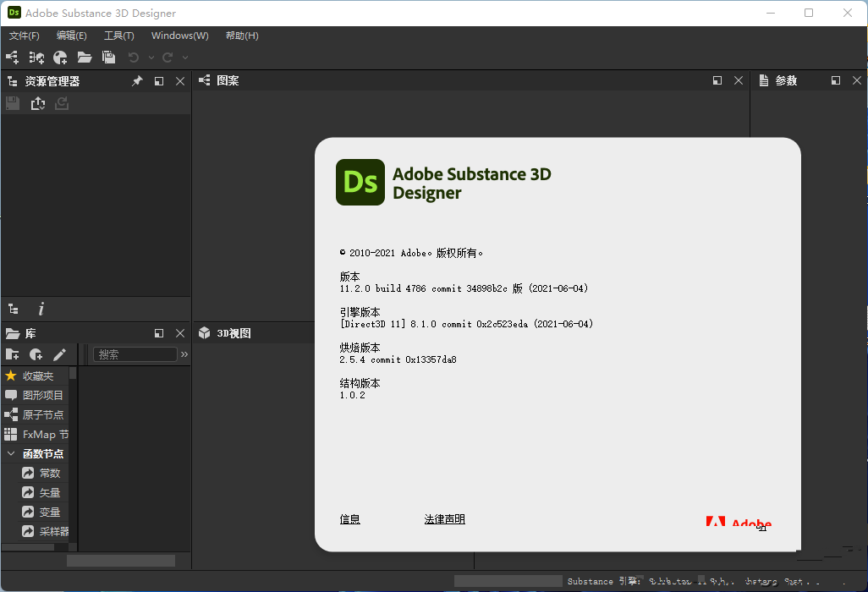Click the 图案 panel title
Screen dimensions: 868x592
point(228,81)
